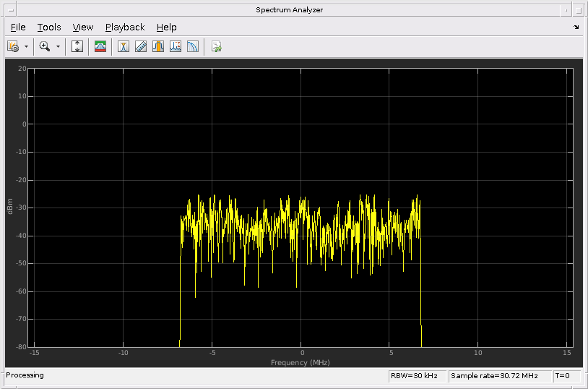The image size is (588, 389).
Task: Open the Tools menu
Action: [x=49, y=27]
